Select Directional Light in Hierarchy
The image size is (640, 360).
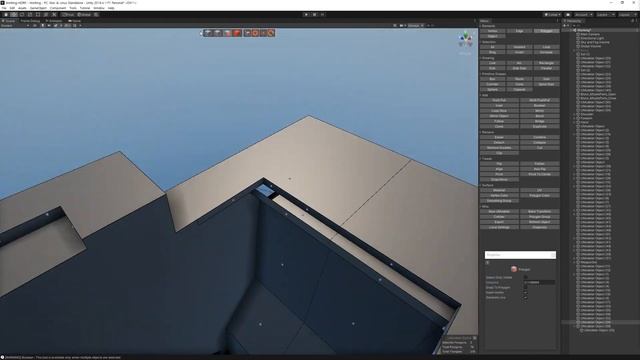592,38
